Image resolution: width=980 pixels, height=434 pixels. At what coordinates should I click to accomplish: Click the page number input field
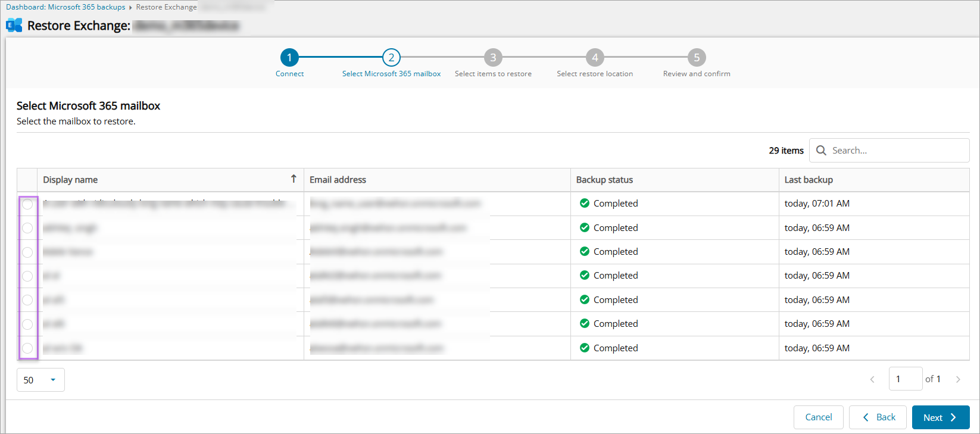tap(905, 379)
